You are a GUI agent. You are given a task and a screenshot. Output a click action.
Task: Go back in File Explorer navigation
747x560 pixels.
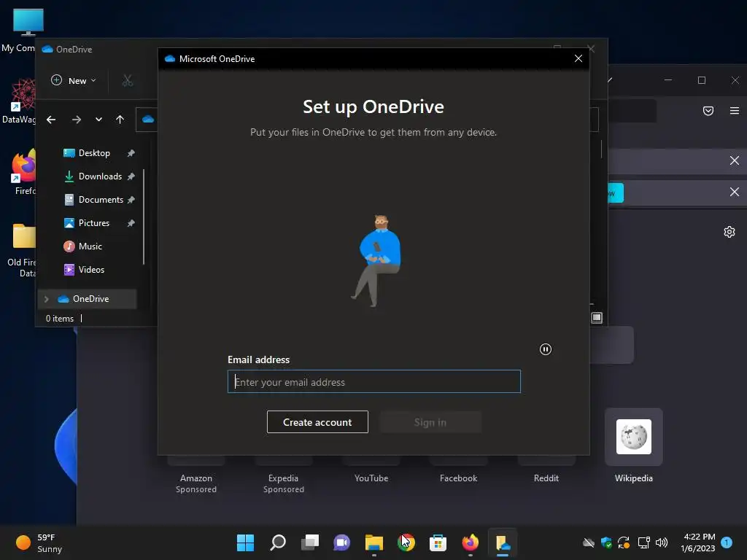[51, 120]
